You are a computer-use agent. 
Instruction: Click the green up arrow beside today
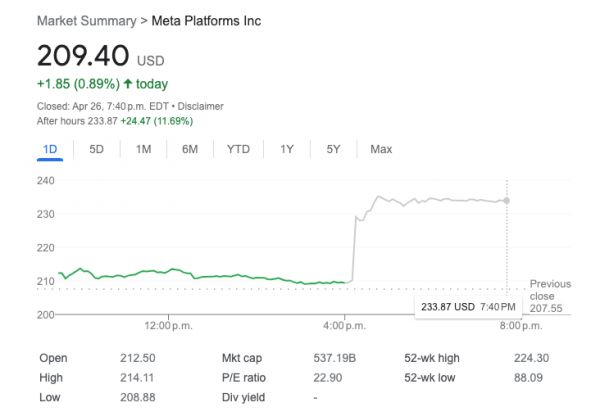pyautogui.click(x=129, y=84)
